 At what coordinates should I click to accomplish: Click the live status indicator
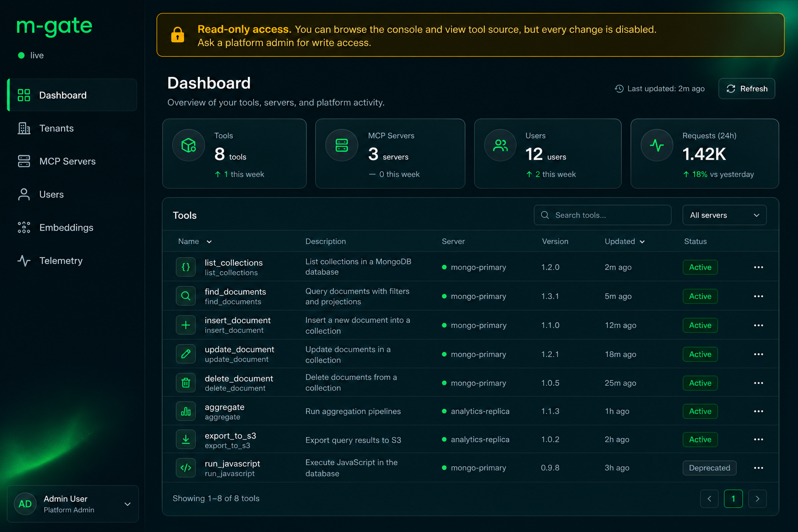click(x=31, y=56)
